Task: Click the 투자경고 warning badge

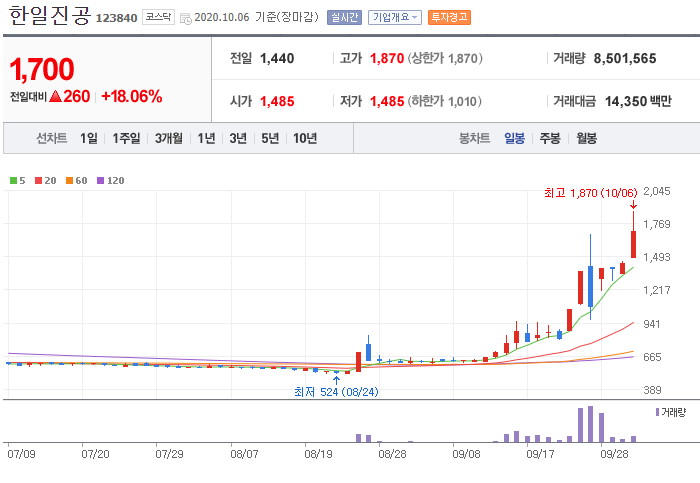Action: pos(449,17)
